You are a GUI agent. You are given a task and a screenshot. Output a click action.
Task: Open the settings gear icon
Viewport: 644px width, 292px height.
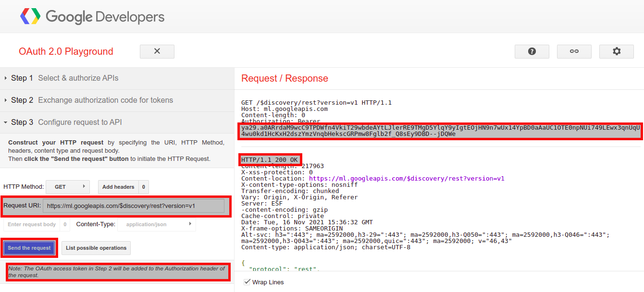(617, 51)
